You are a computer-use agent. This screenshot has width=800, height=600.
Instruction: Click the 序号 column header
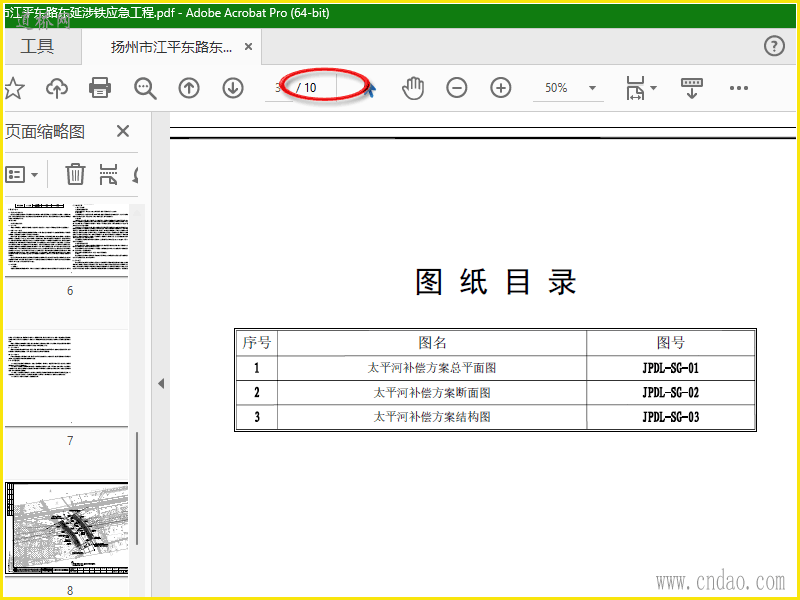(257, 342)
